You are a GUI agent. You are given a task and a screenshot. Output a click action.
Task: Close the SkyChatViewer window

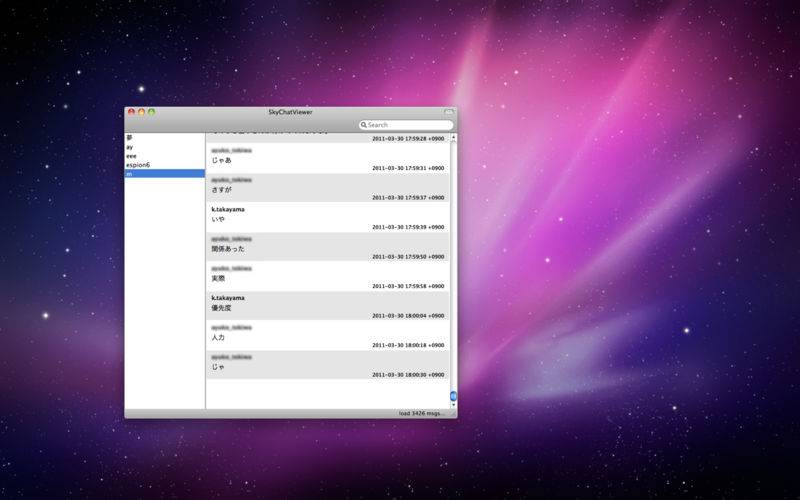point(131,112)
